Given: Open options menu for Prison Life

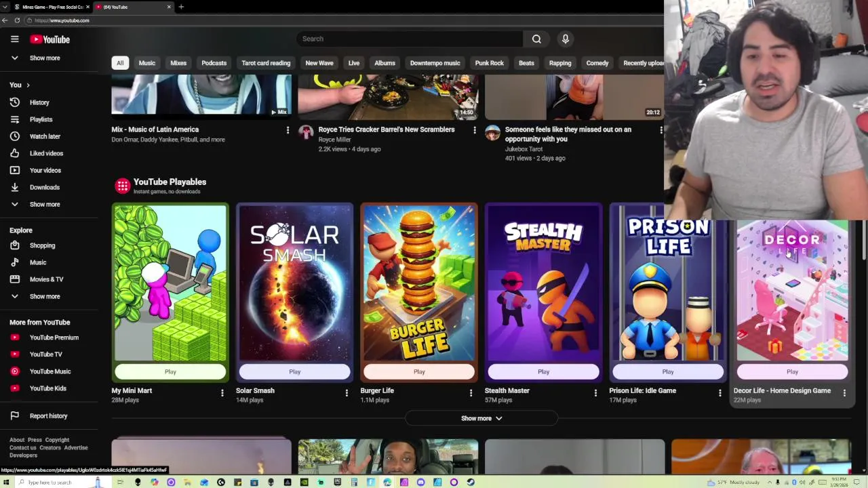Looking at the screenshot, I should tap(719, 392).
